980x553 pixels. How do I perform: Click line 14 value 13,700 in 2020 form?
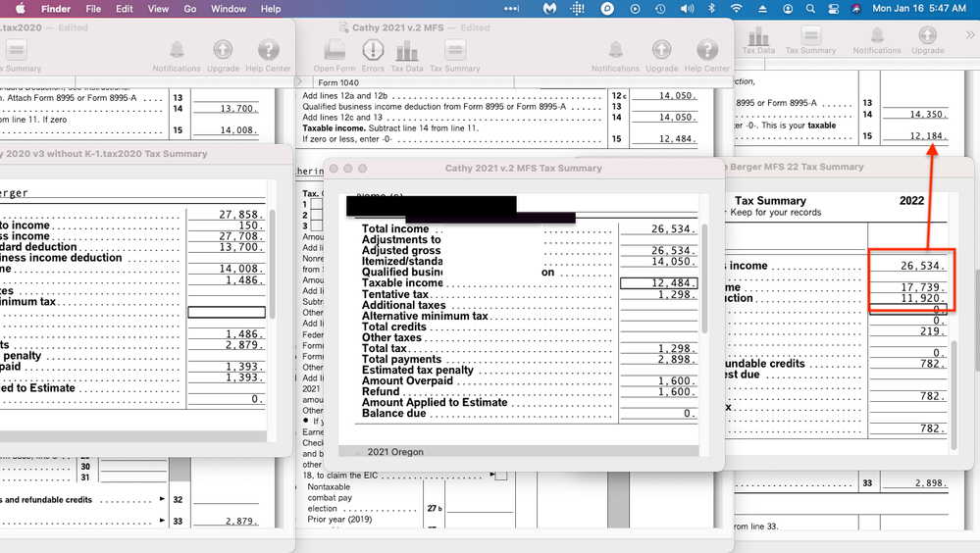(238, 109)
